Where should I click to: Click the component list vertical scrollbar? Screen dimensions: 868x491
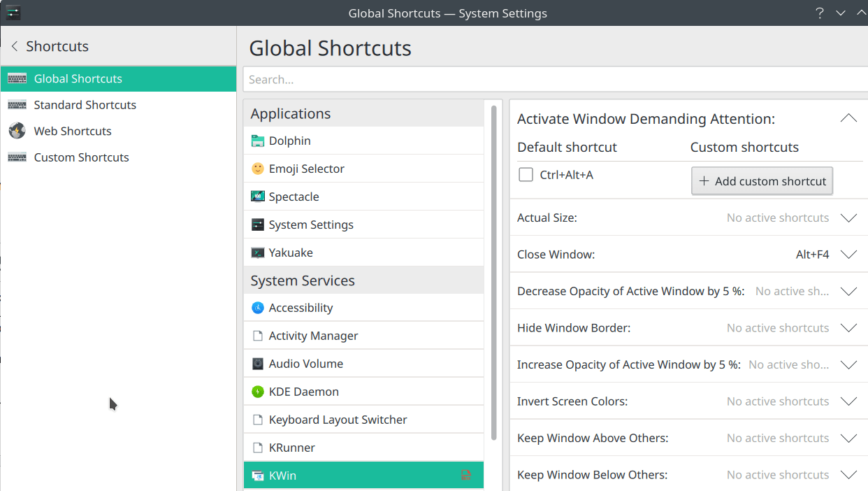click(x=493, y=273)
